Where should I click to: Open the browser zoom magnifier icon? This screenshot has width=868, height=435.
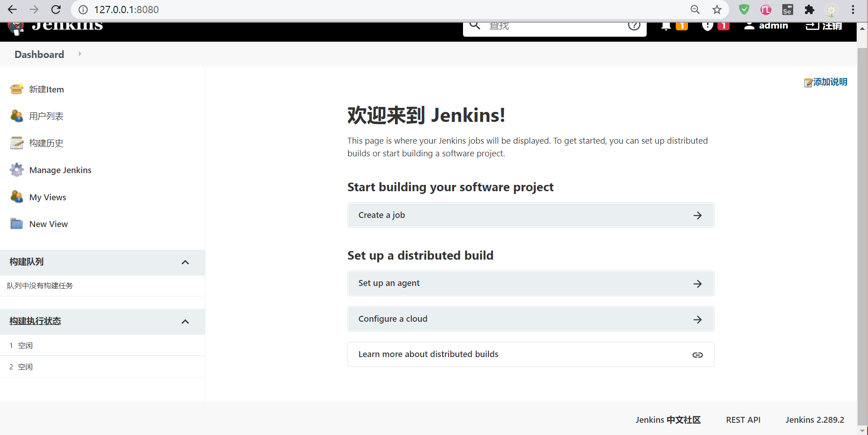point(695,10)
